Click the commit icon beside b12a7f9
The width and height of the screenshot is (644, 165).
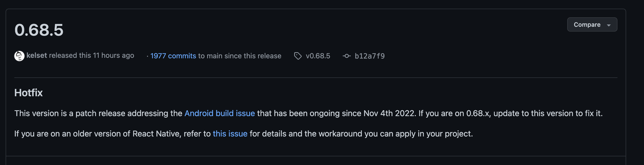(347, 56)
